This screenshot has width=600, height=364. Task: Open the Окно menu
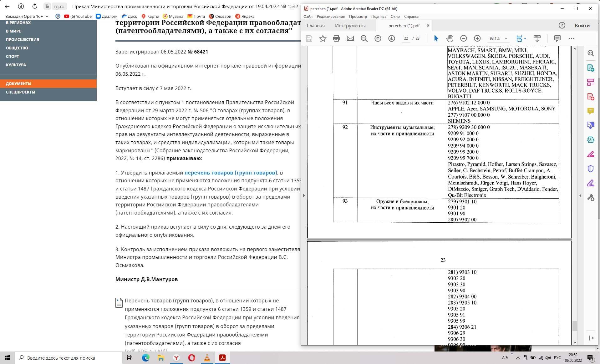(x=395, y=17)
